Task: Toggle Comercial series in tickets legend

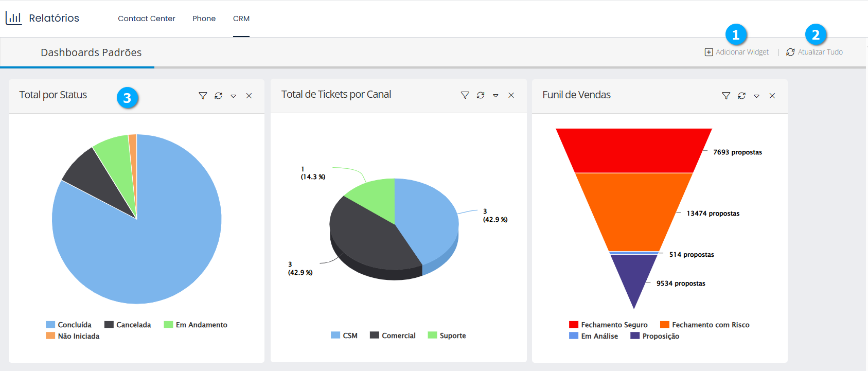Action: click(x=393, y=335)
